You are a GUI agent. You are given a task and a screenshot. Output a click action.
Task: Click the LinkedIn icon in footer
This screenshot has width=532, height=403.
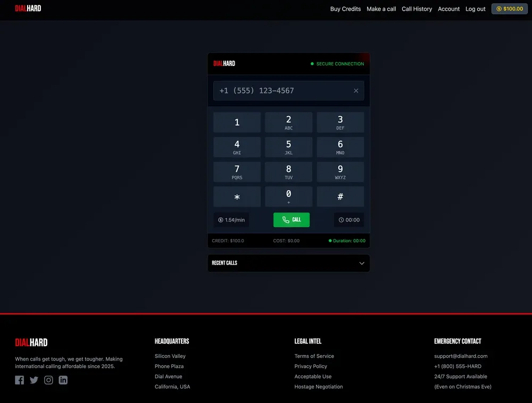click(63, 380)
